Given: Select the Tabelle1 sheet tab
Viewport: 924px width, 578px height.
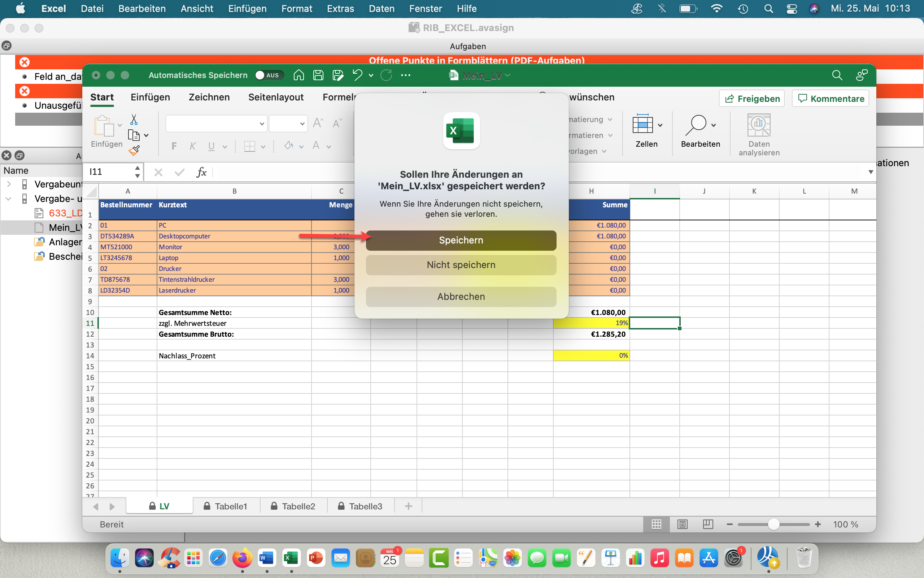Looking at the screenshot, I should (226, 506).
